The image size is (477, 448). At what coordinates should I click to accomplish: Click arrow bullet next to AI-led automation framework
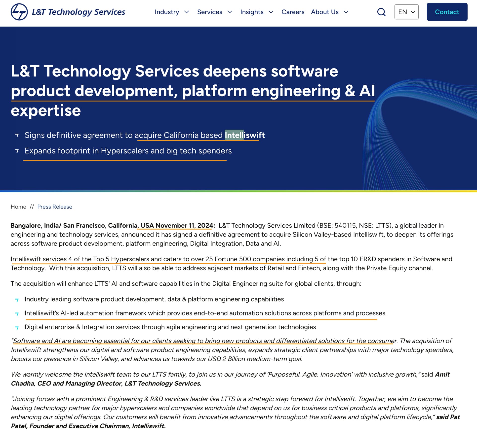[17, 314]
